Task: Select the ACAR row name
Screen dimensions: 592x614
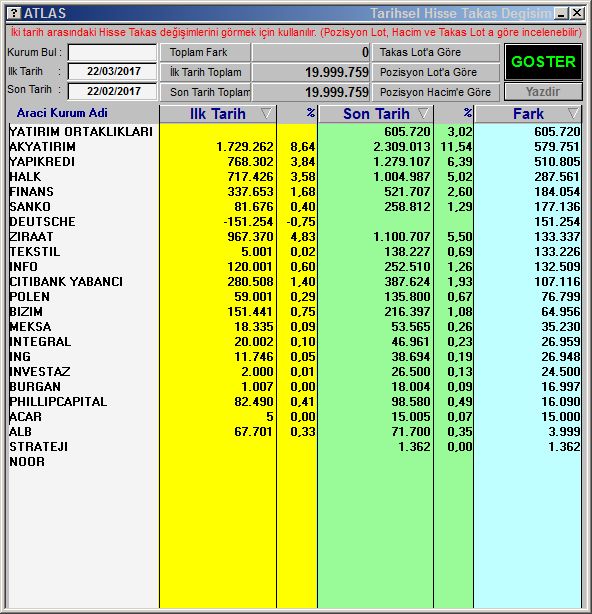Action: pos(25,417)
